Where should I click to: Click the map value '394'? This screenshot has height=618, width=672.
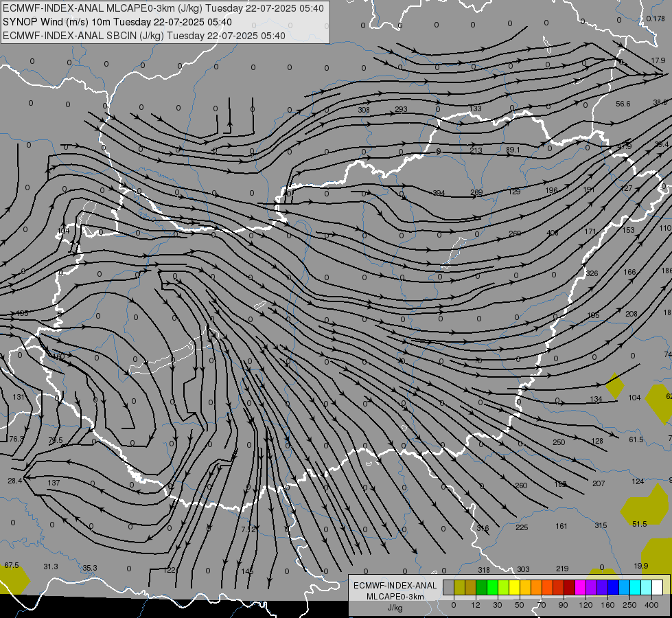439,193
